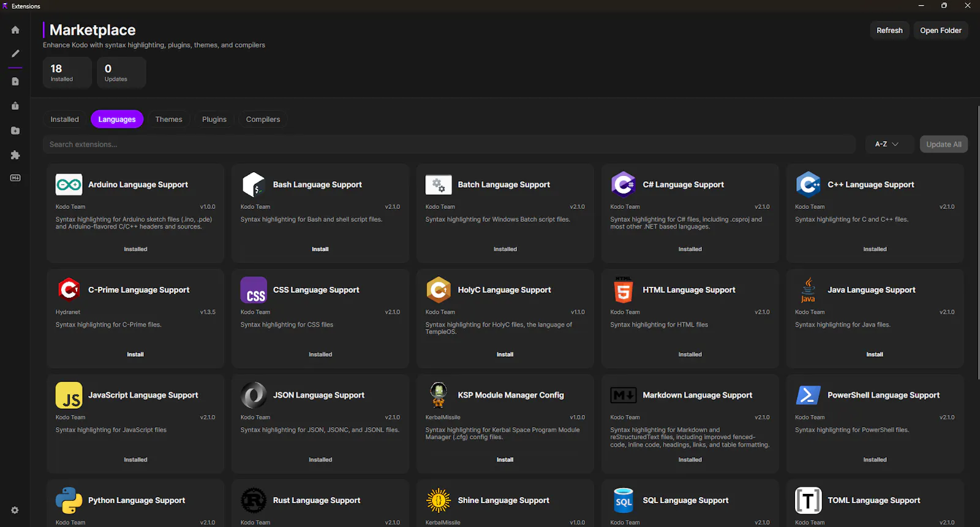The image size is (980, 527).
Task: Install Bash Language Support
Action: pyautogui.click(x=320, y=249)
